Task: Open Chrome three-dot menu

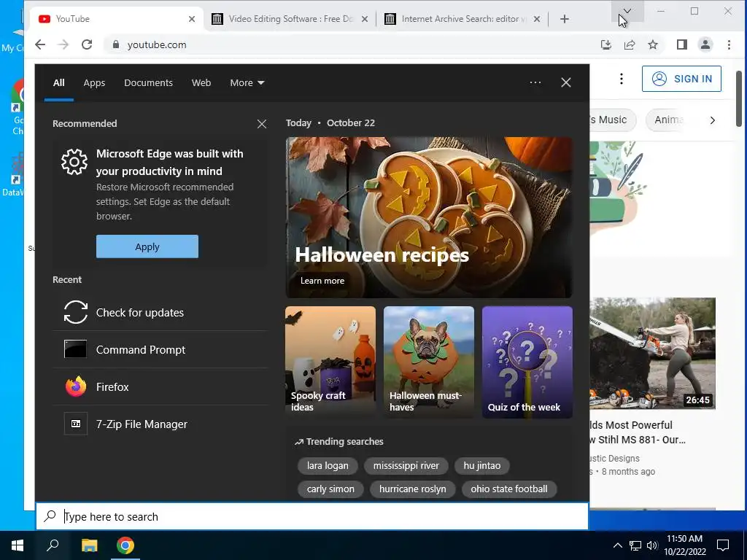Action: 729,44
